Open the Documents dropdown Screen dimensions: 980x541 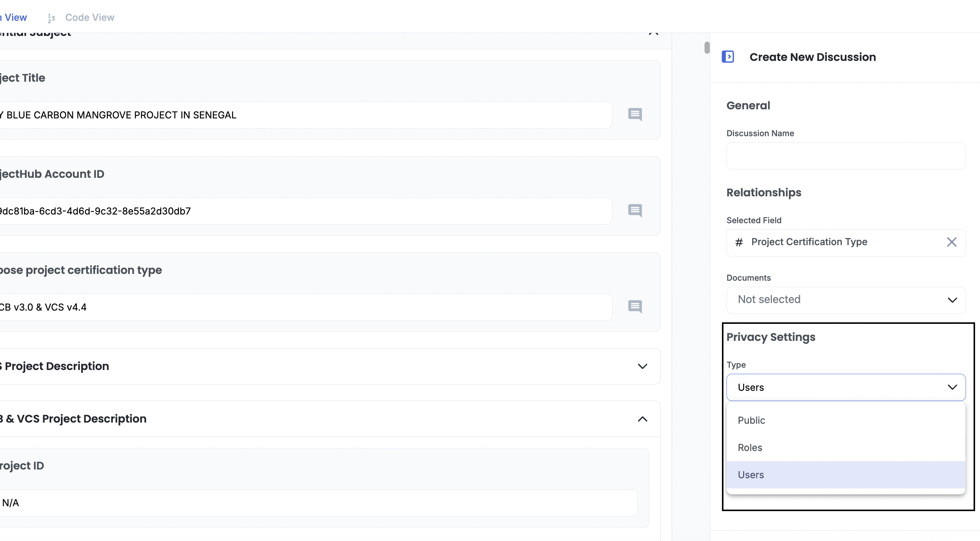[845, 300]
